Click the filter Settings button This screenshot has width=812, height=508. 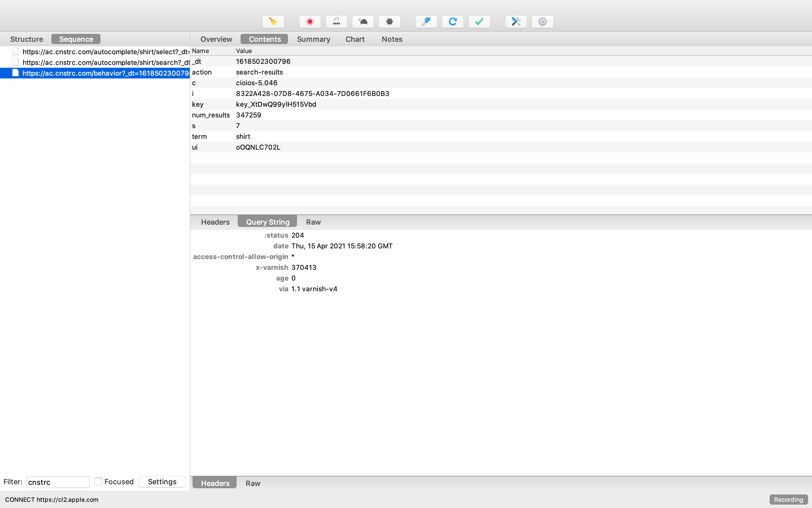pos(162,481)
